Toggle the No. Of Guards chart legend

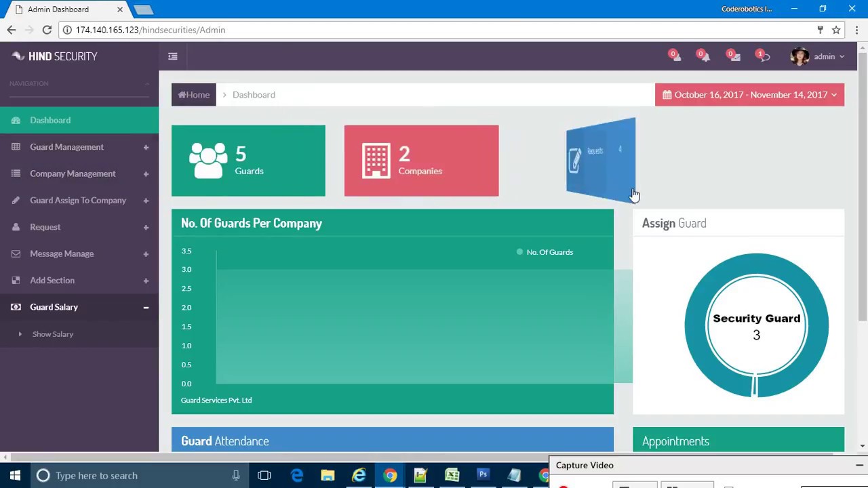545,252
